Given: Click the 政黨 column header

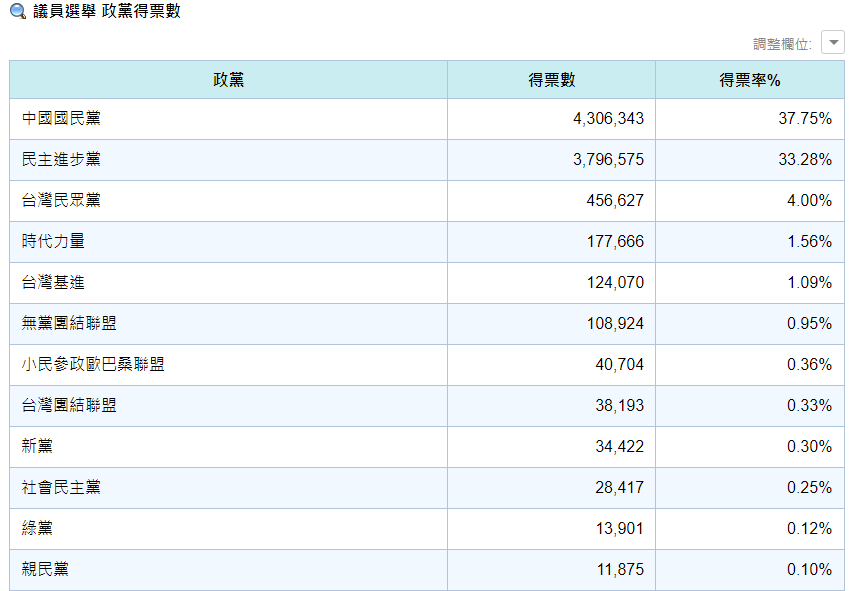Looking at the screenshot, I should click(228, 80).
